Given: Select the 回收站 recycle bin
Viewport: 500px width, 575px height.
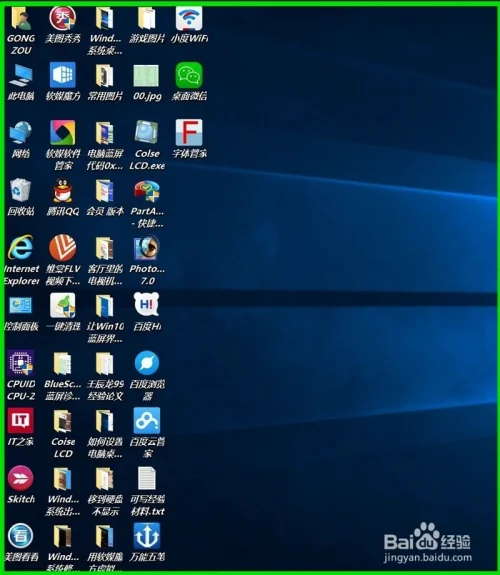Looking at the screenshot, I should coord(21,190).
